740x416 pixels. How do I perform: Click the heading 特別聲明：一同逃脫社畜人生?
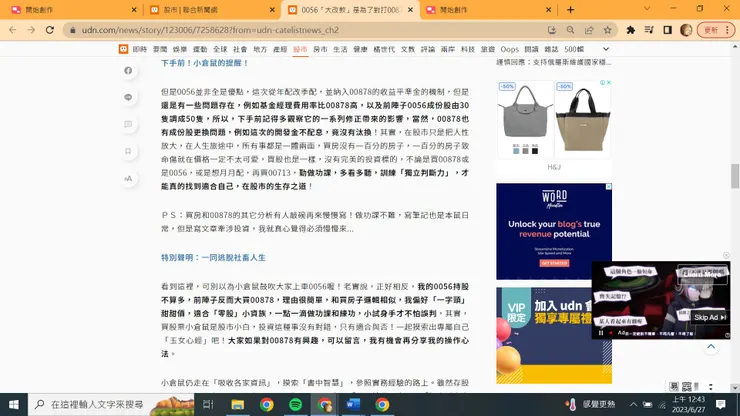point(213,258)
